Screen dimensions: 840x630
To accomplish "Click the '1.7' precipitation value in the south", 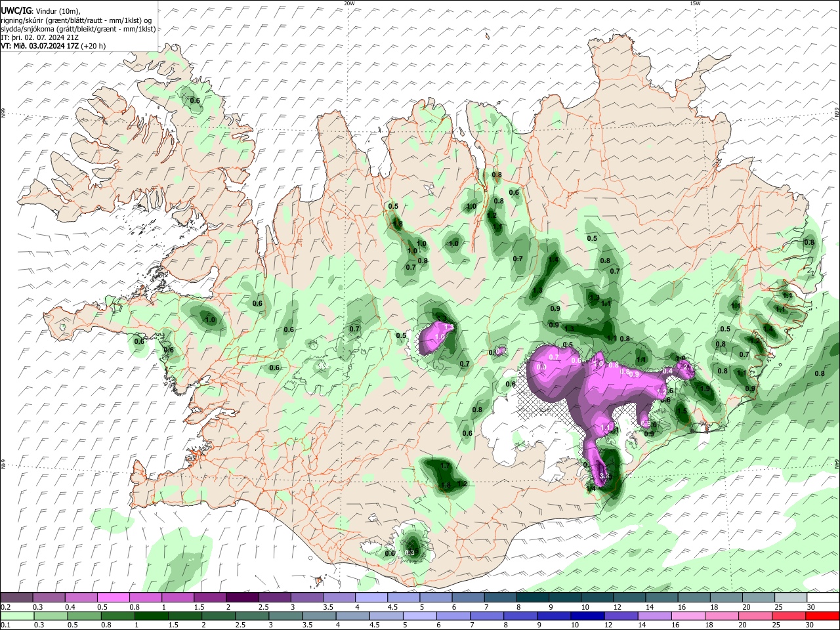I will pos(445,465).
